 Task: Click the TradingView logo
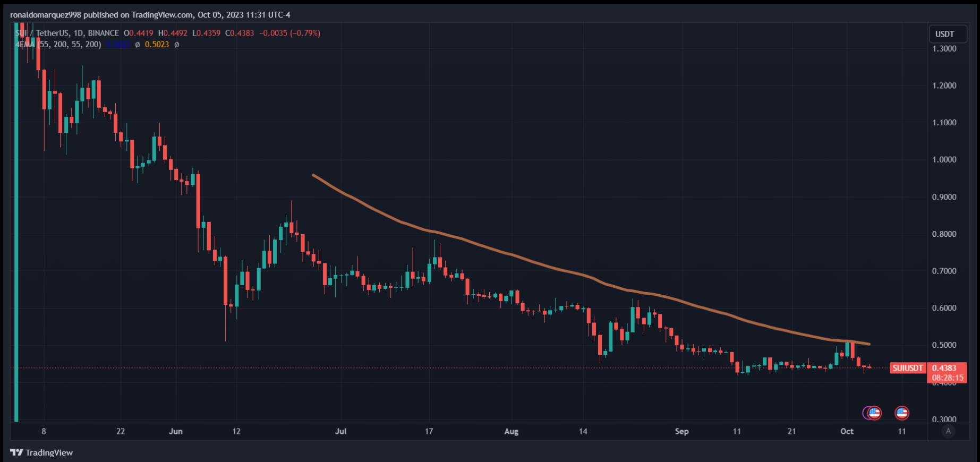(x=41, y=452)
